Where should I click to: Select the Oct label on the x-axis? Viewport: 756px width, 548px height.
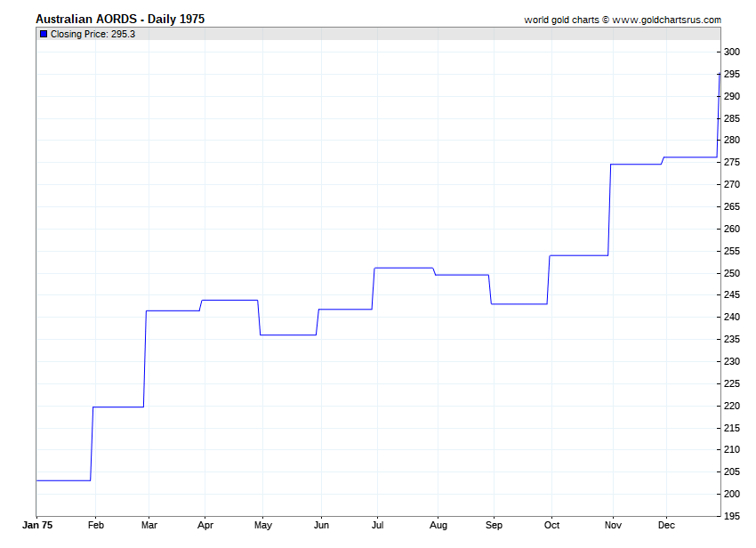tap(552, 526)
